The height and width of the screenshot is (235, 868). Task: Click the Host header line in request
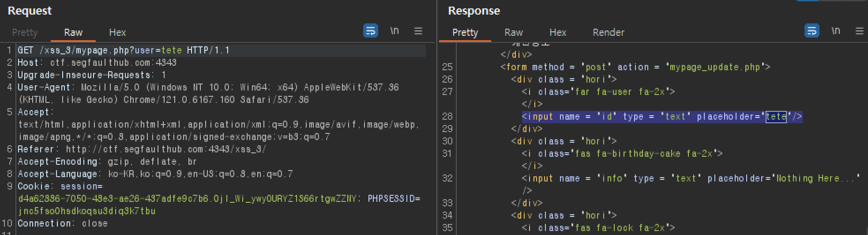(x=97, y=63)
